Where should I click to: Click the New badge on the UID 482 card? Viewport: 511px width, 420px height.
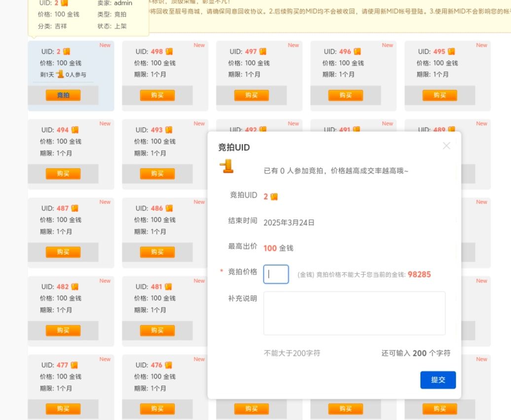[105, 280]
